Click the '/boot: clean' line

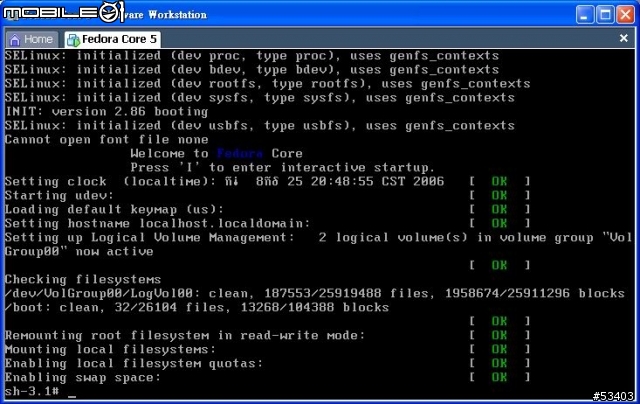tap(197, 307)
